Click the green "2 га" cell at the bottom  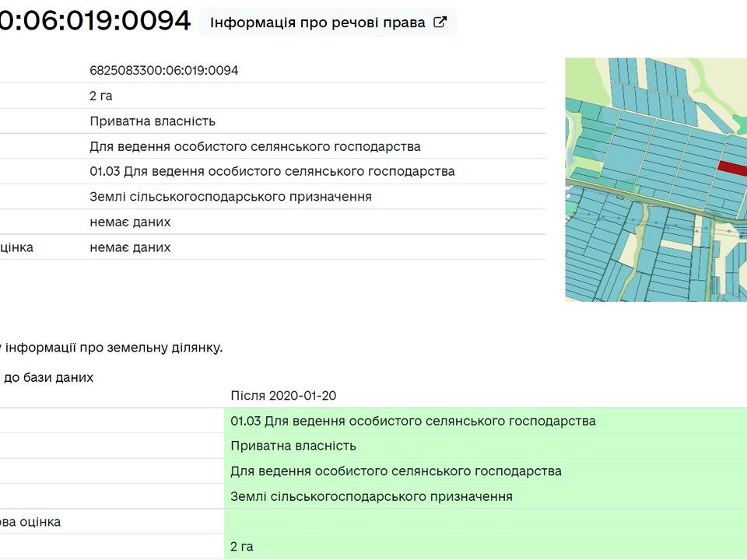(242, 547)
